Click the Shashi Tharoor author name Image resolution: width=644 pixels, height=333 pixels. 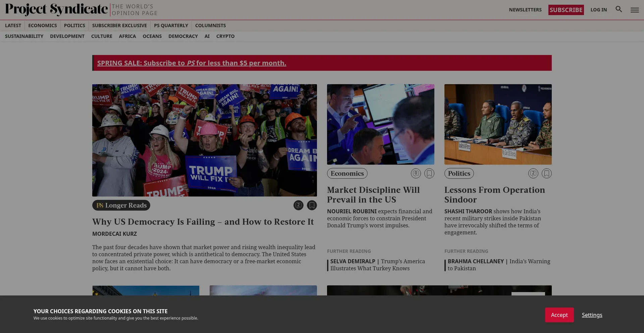[468, 211]
